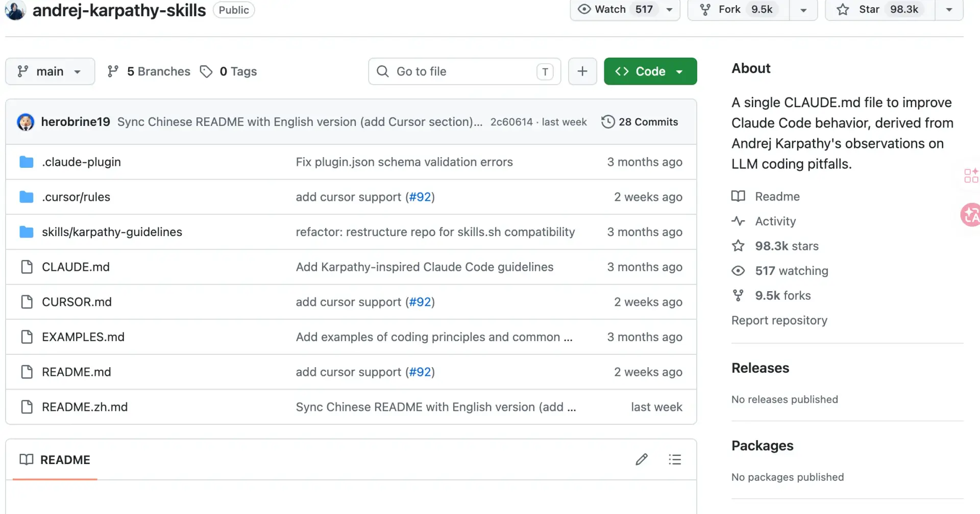This screenshot has width=980, height=514.
Task: Open the CLAUDE.md file
Action: click(x=76, y=267)
